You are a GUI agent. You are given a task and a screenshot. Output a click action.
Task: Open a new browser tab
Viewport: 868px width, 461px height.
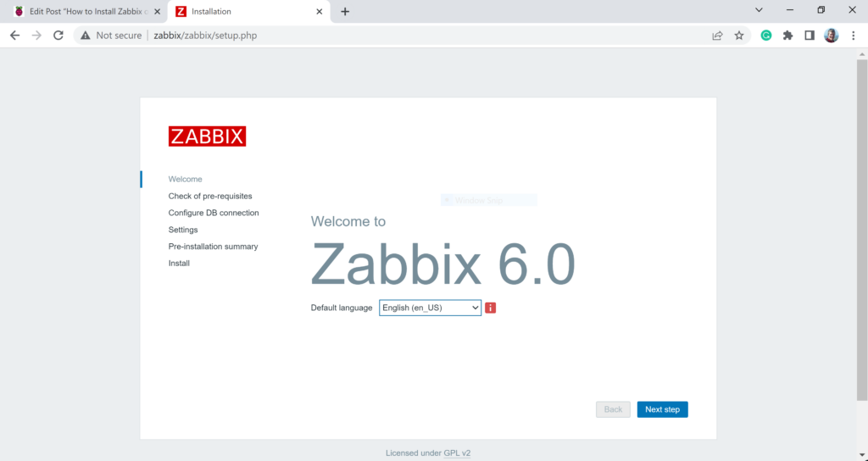click(x=345, y=12)
